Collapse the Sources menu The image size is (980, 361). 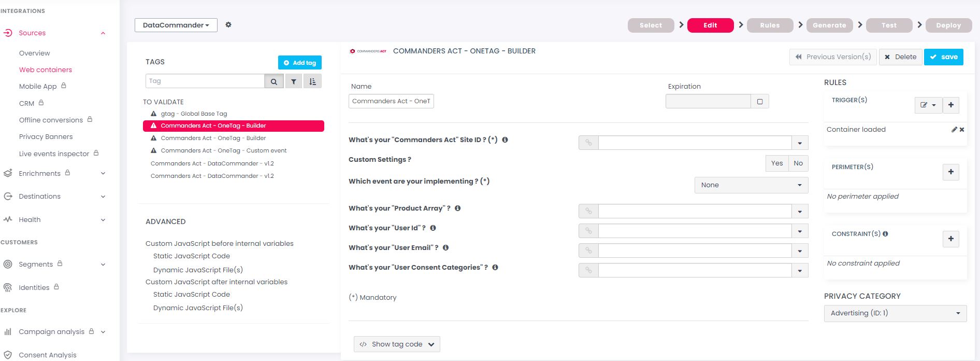point(103,33)
